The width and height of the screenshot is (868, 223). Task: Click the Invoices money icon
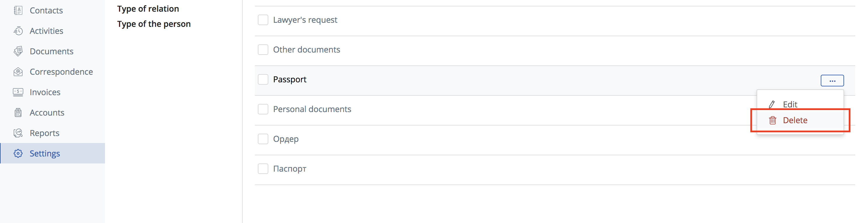tap(18, 92)
